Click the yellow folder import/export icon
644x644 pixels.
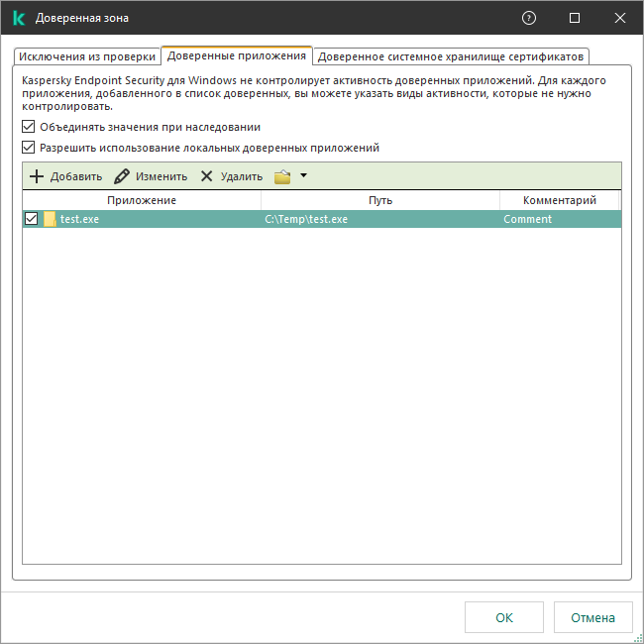pyautogui.click(x=282, y=176)
